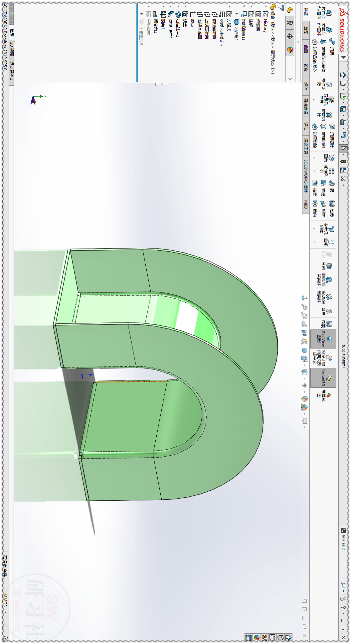Switch to the SOLIDWORKS 插件 tab
351x644 pixels.
(x=306, y=176)
